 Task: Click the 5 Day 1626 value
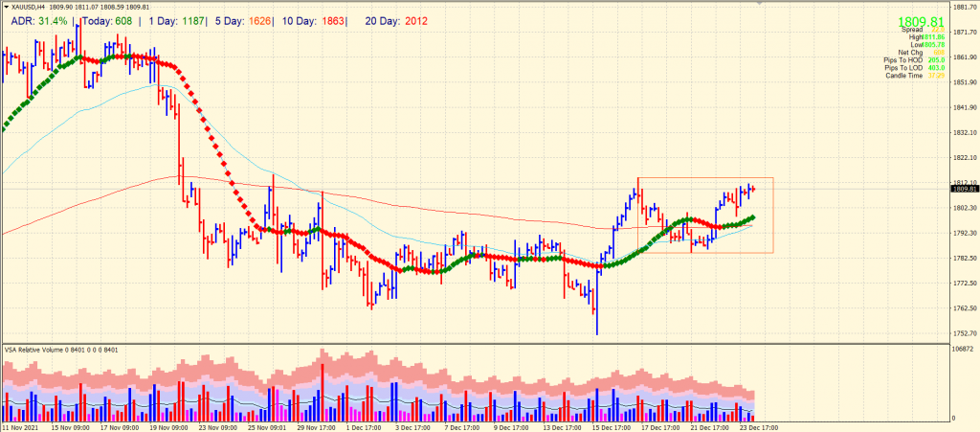260,21
